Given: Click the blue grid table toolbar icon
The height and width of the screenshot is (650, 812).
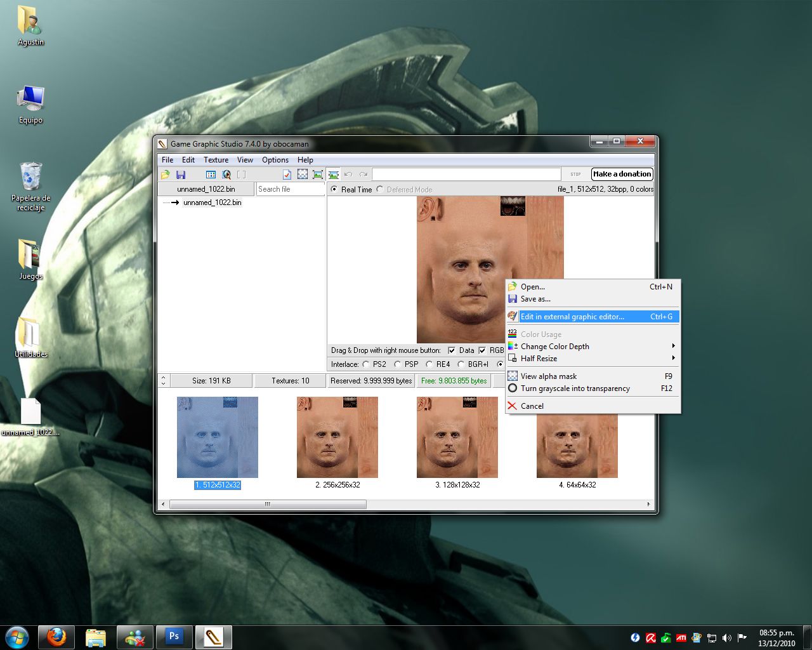Looking at the screenshot, I should [211, 175].
